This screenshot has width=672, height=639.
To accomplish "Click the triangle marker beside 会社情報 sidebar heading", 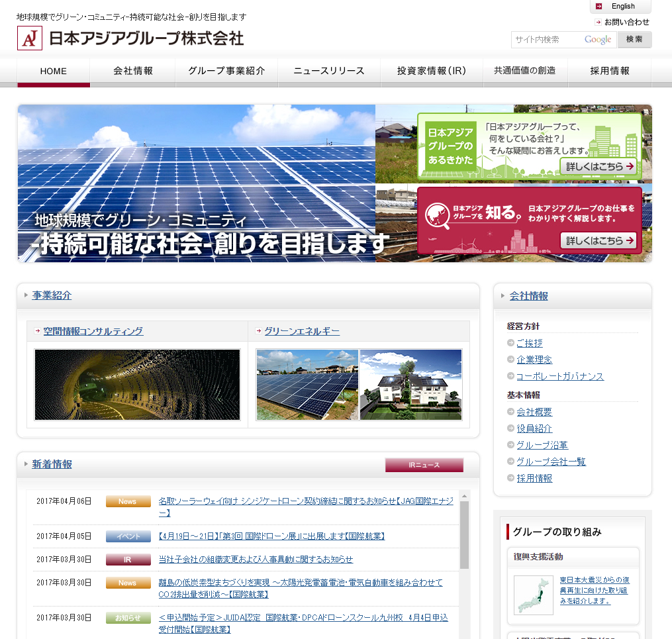I will point(503,296).
